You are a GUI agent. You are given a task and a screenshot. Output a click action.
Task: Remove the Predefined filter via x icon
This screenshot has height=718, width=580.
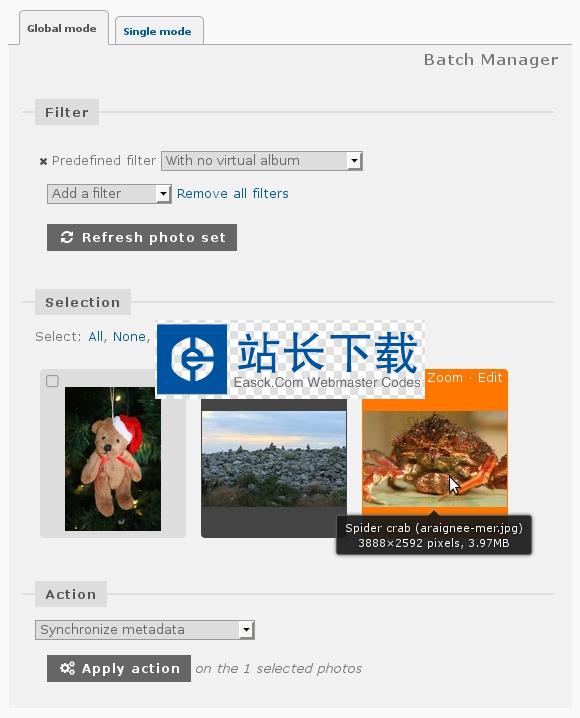tap(43, 161)
